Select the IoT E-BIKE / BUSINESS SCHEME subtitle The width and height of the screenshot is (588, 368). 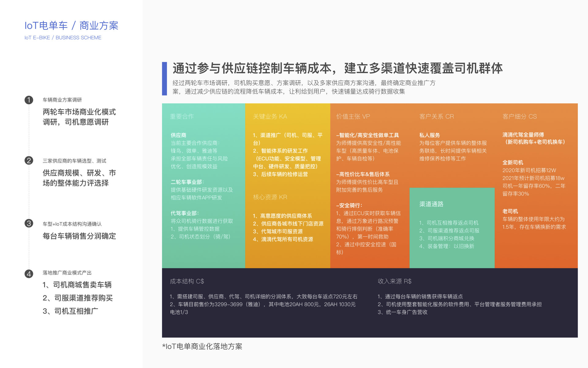pos(63,38)
